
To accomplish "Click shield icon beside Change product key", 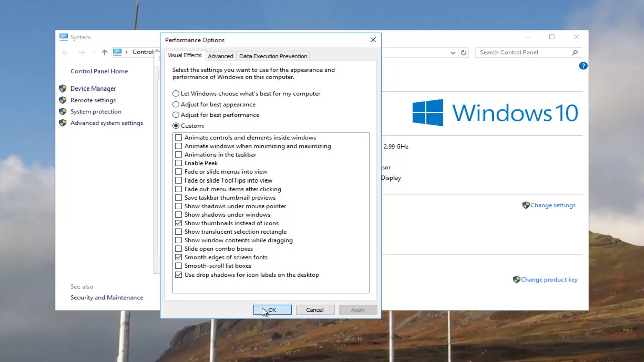I will point(516,279).
